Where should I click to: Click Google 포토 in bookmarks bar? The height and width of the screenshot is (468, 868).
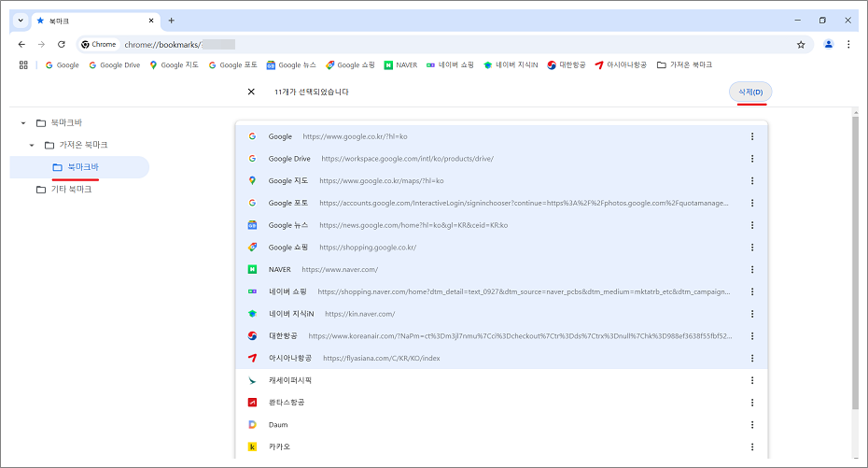232,64
